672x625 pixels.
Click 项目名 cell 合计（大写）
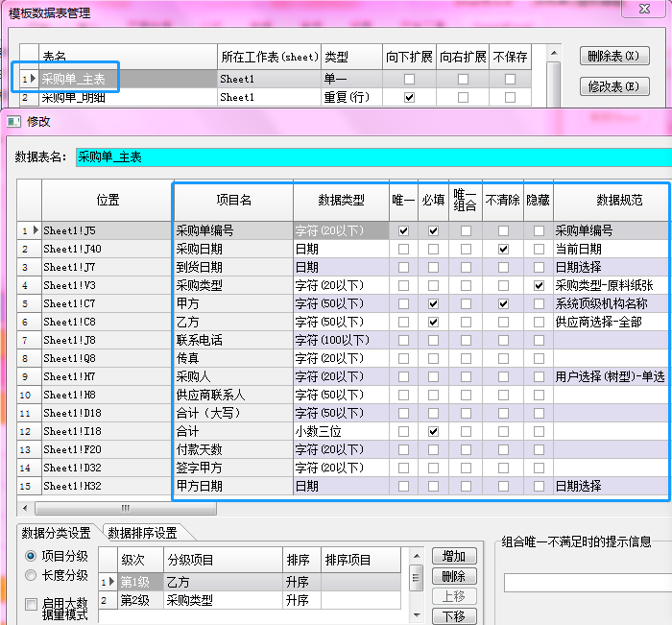(x=233, y=413)
